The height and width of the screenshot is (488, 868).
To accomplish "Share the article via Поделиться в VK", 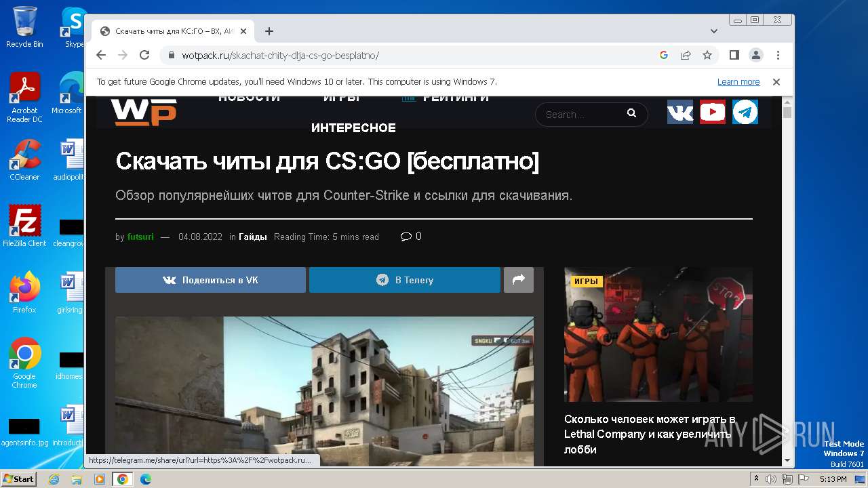I will pos(210,280).
